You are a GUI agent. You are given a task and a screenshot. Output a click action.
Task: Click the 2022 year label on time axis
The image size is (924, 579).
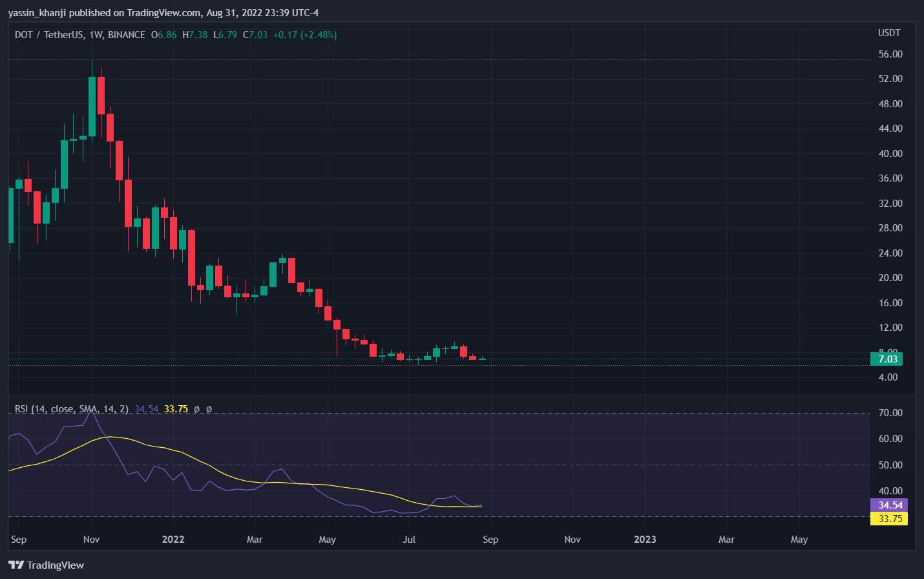pyautogui.click(x=173, y=540)
